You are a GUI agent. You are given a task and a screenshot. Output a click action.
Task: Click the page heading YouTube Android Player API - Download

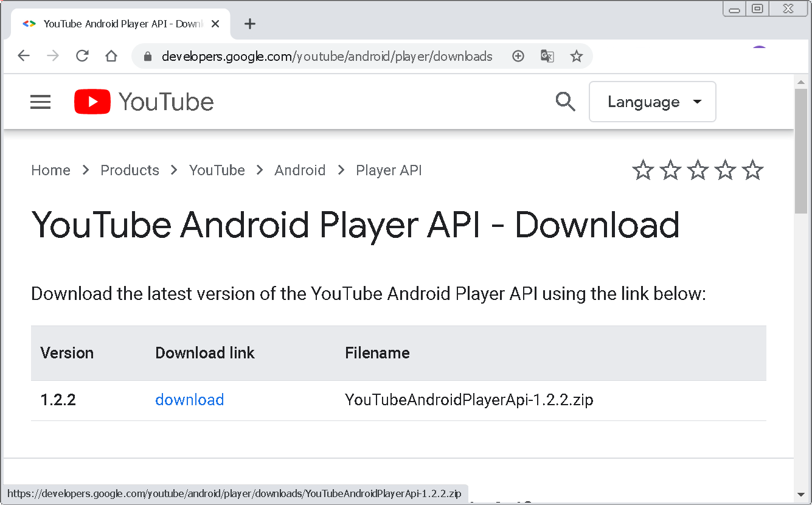coord(356,225)
